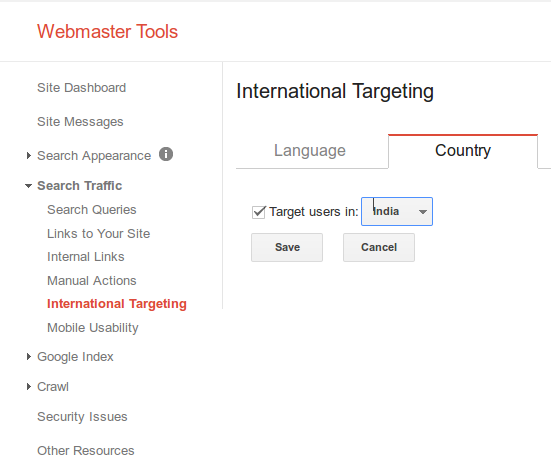Screen dimensions: 551x471
Task: Expand the Crawl section arrow
Action: (28, 387)
